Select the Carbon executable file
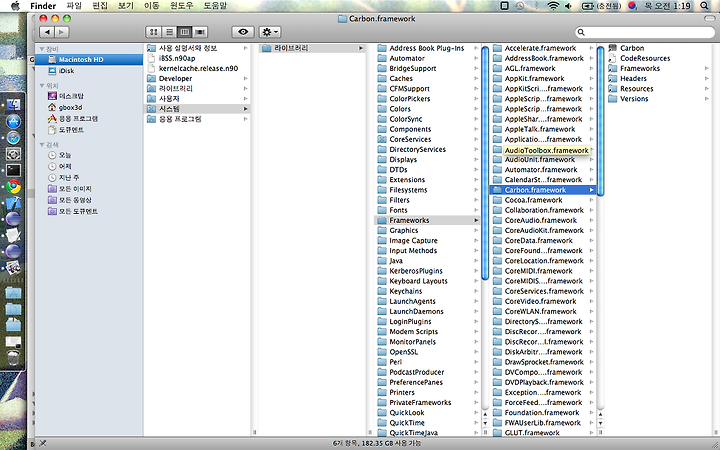This screenshot has height=450, width=720. click(x=658, y=48)
